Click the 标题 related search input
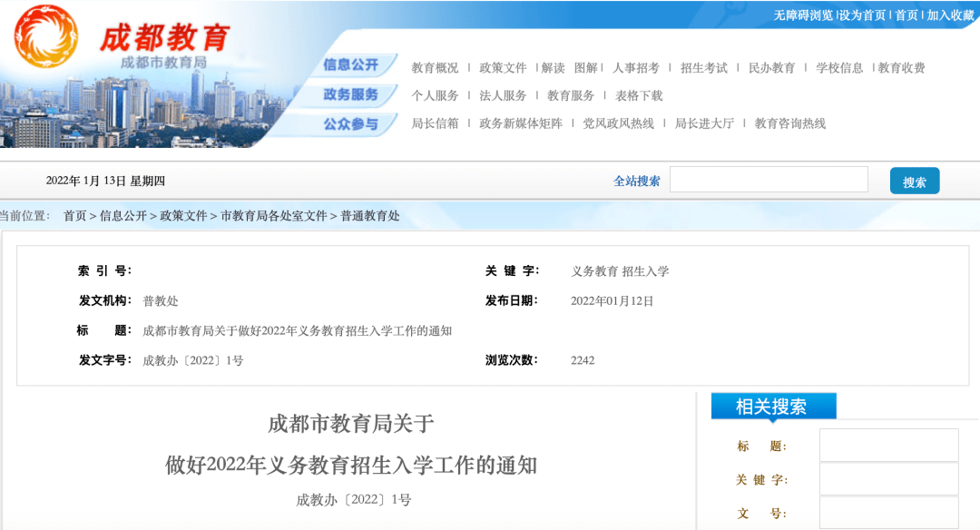This screenshot has width=980, height=530. click(888, 446)
